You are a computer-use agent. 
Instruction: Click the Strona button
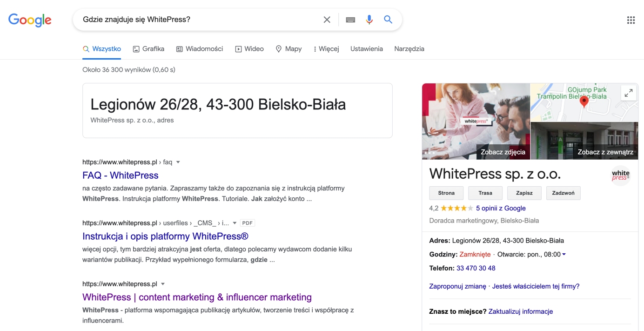(x=446, y=193)
